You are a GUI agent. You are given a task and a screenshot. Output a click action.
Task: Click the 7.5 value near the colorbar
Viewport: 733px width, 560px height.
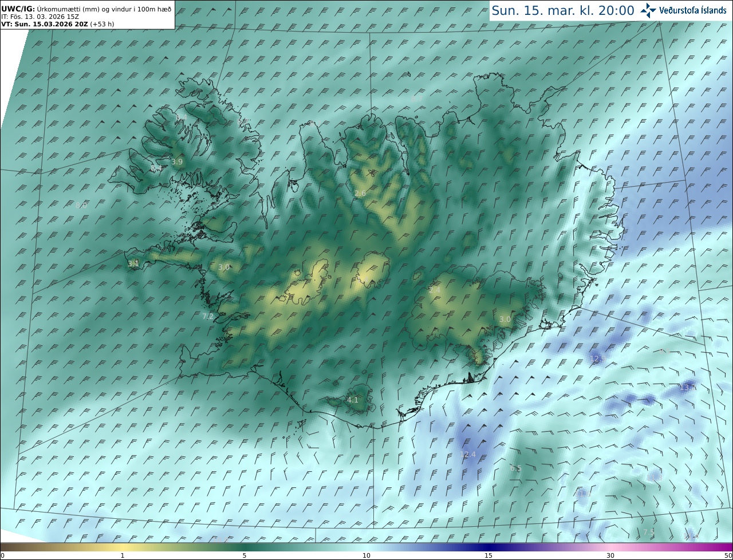648,533
